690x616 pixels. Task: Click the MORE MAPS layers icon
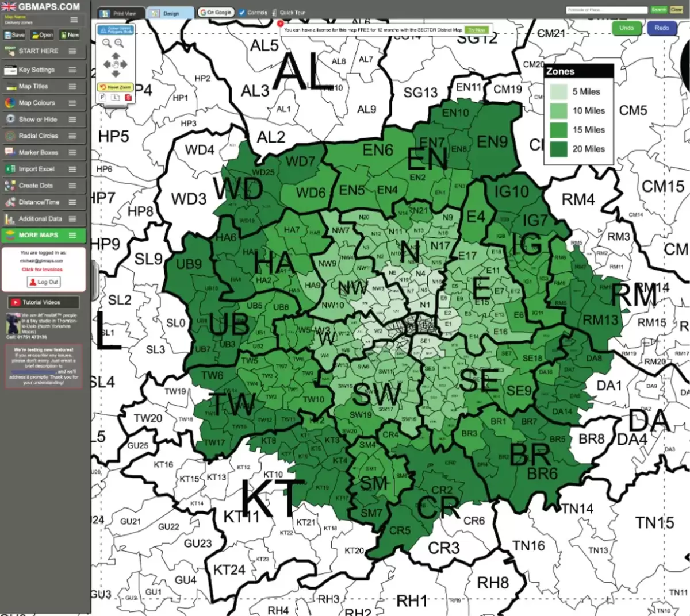(10, 235)
